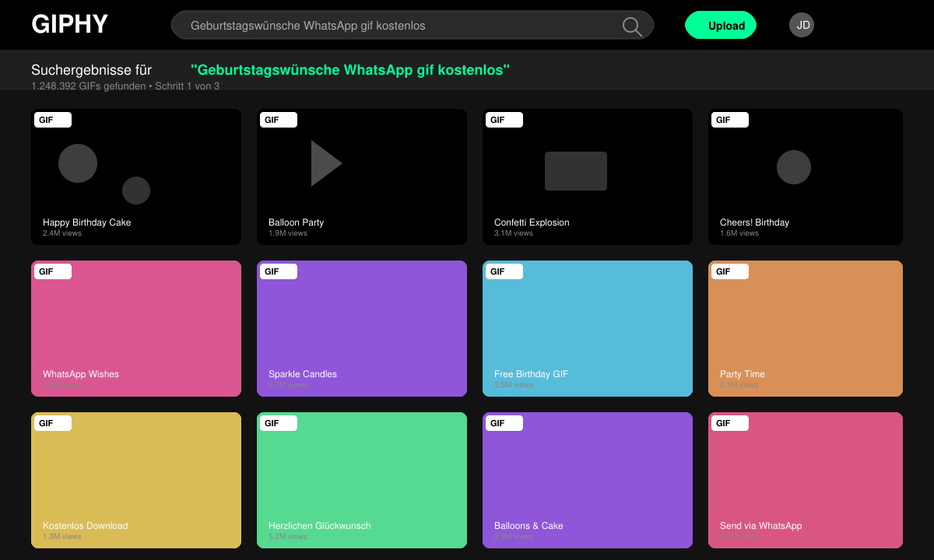Screen dimensions: 934x560
Task: Click the 'Balloons & Cake' title text
Action: pyautogui.click(x=528, y=526)
